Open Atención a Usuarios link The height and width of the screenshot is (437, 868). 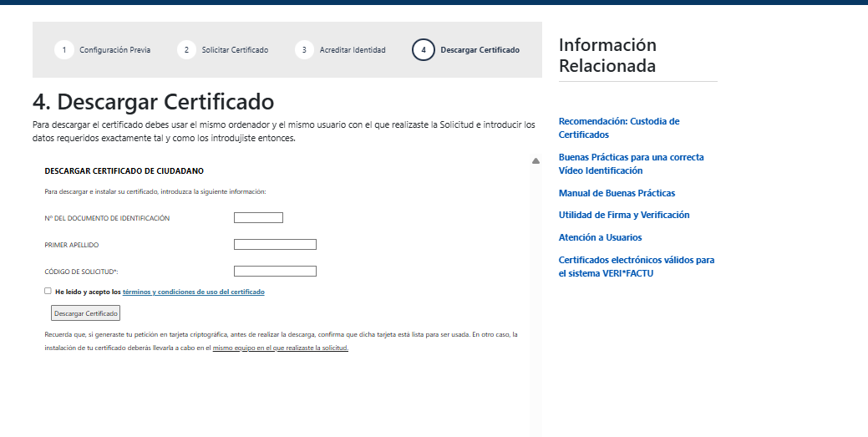coord(600,237)
